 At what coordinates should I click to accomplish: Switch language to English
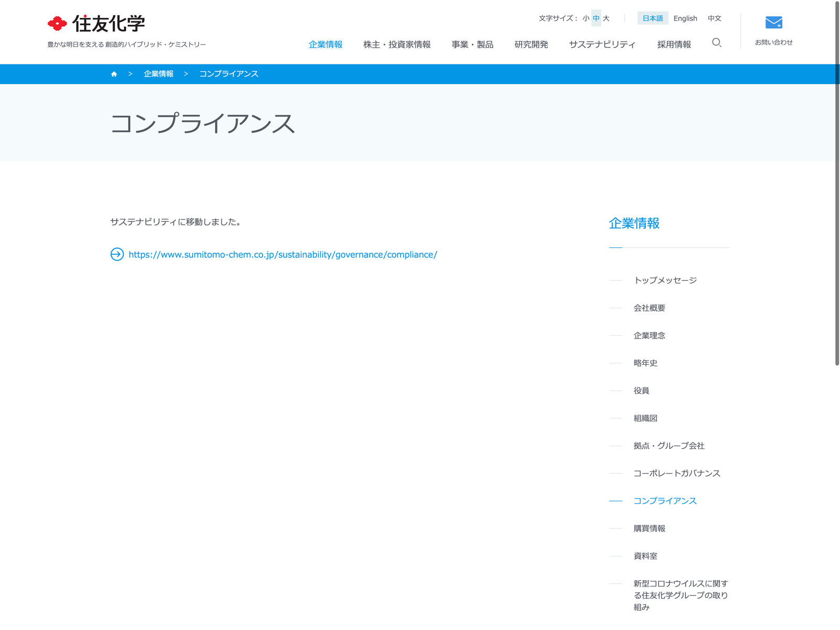[x=685, y=18]
